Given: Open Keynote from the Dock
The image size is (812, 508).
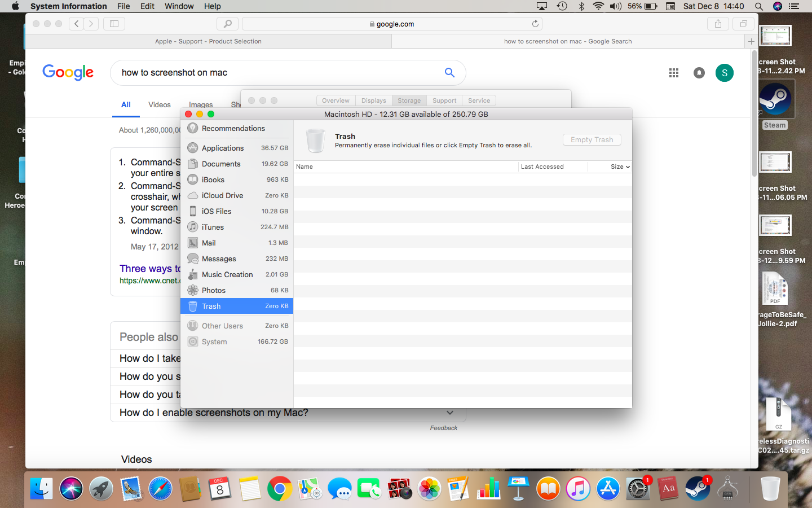Looking at the screenshot, I should tap(518, 489).
